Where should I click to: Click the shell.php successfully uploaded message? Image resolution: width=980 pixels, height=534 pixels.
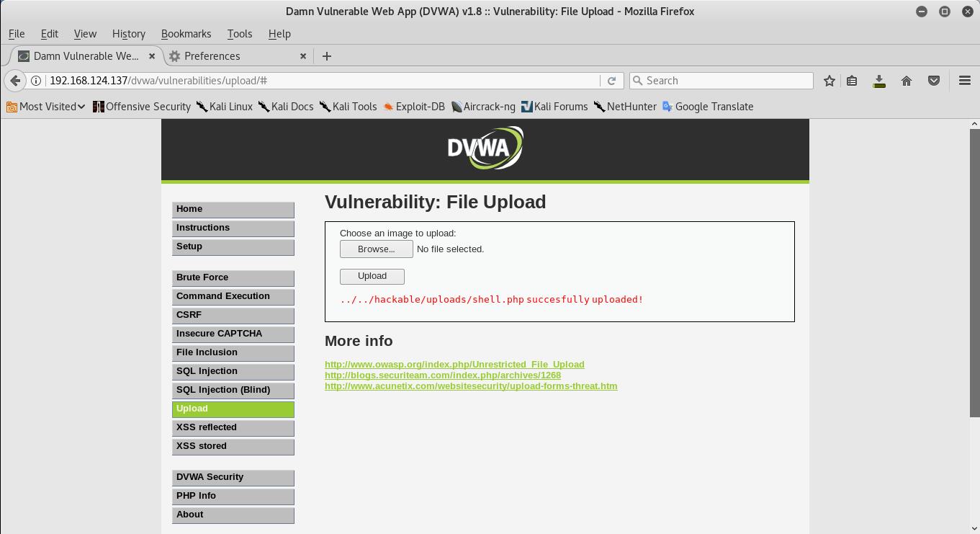(x=492, y=300)
